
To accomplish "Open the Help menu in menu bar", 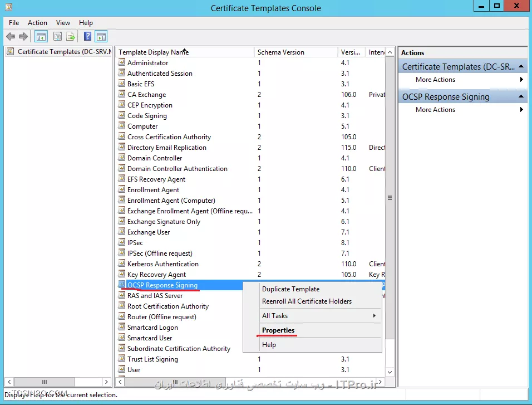I will coord(86,23).
